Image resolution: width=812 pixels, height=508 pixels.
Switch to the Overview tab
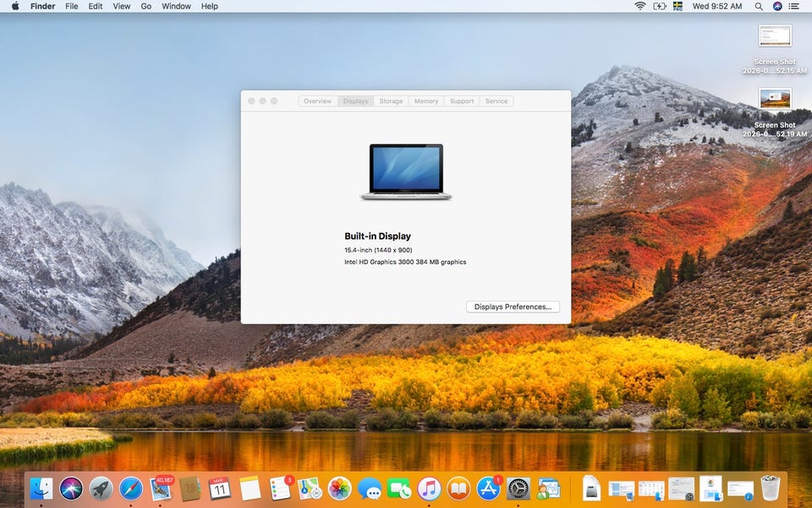pyautogui.click(x=317, y=101)
